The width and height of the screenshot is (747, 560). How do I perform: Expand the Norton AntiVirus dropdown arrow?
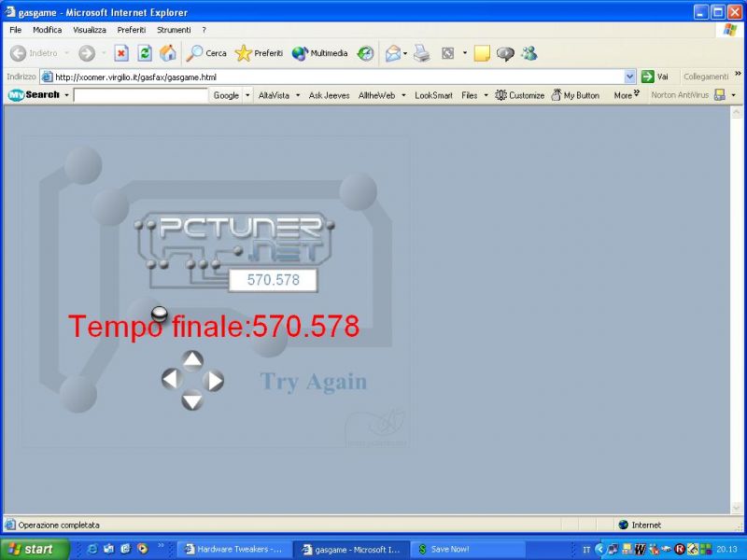[734, 95]
